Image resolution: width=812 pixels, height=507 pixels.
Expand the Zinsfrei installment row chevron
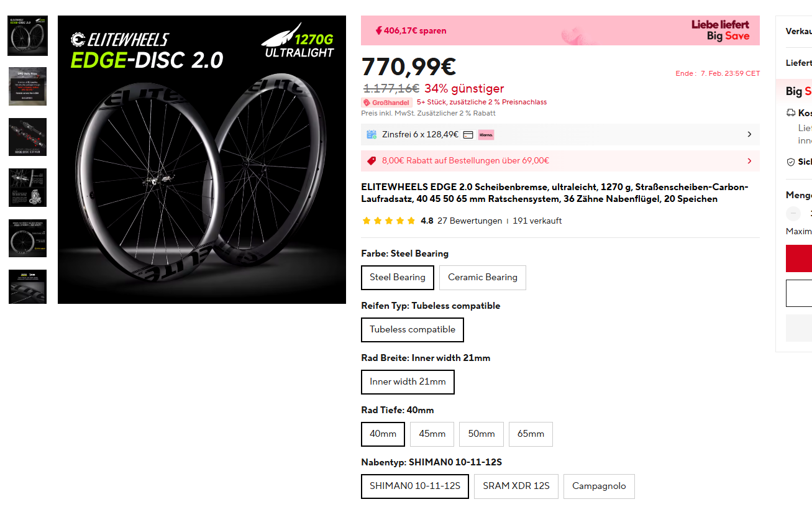coord(749,135)
